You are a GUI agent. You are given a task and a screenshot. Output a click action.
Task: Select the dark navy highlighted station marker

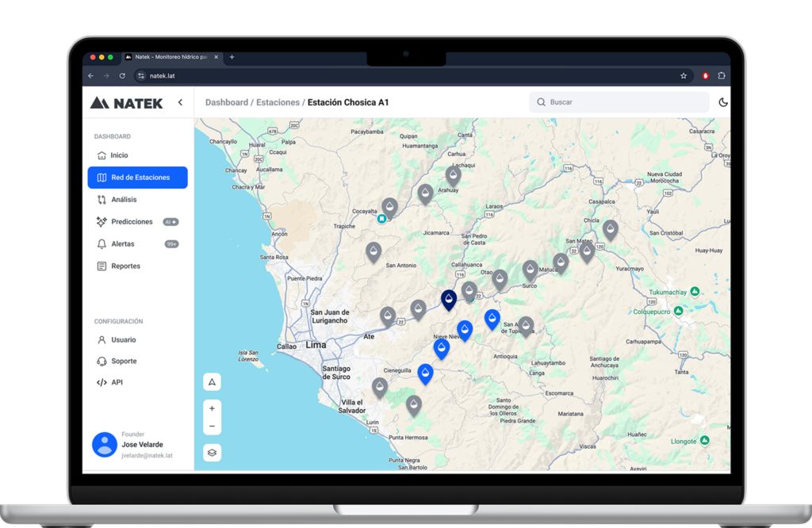pos(449,300)
